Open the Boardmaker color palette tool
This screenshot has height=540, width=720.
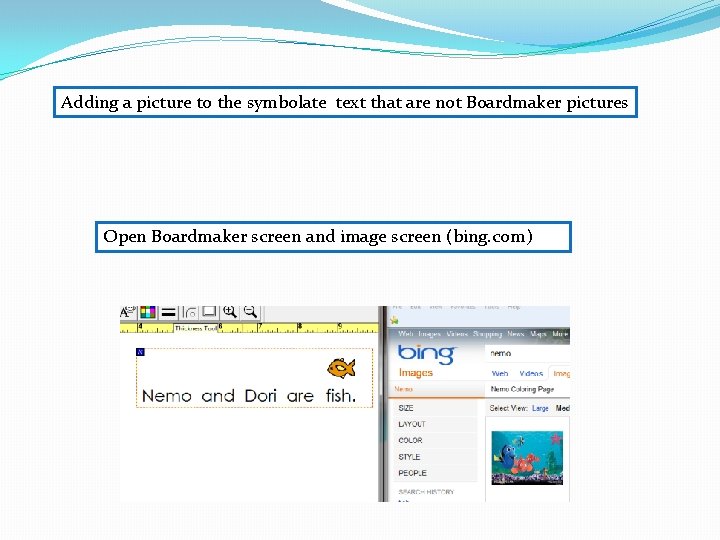(147, 312)
